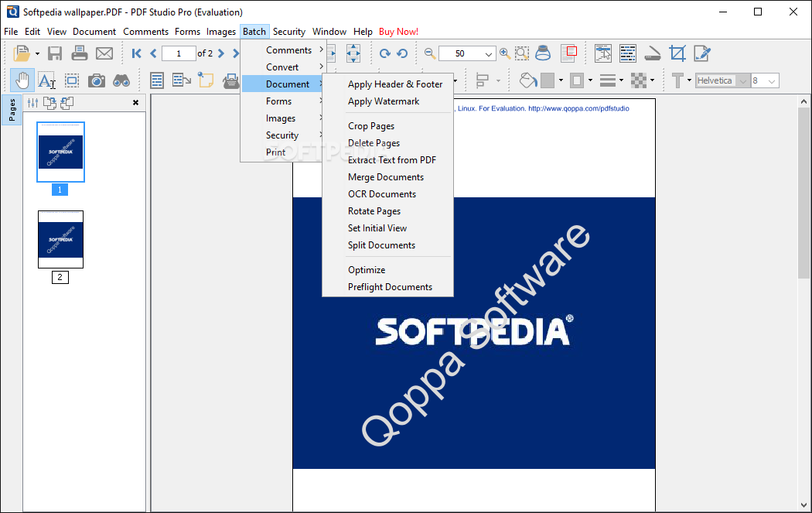The image size is (812, 513).
Task: Zoom out with minus magnifier
Action: tap(429, 53)
